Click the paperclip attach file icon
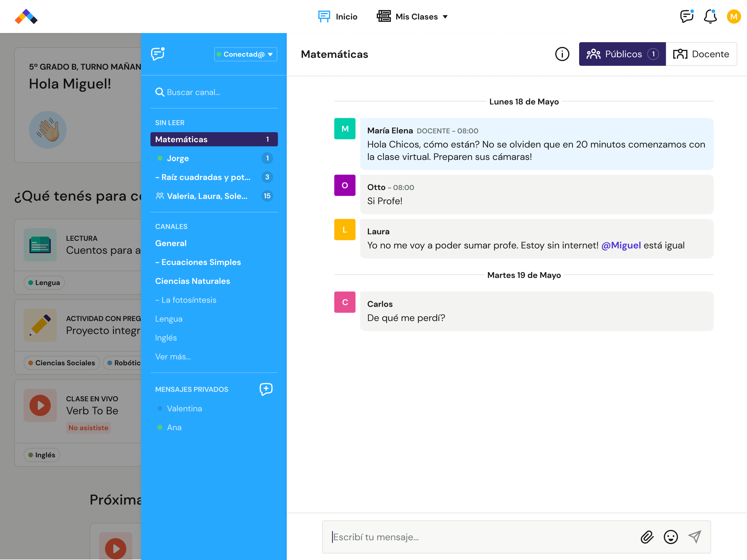 [x=647, y=537]
